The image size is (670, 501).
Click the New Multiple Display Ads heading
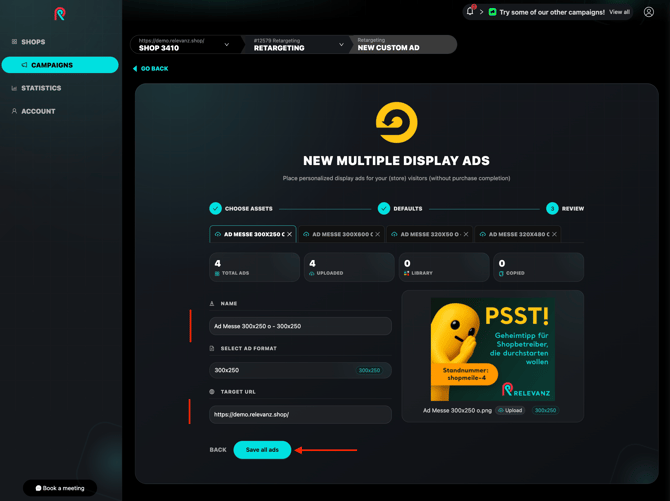tap(397, 161)
